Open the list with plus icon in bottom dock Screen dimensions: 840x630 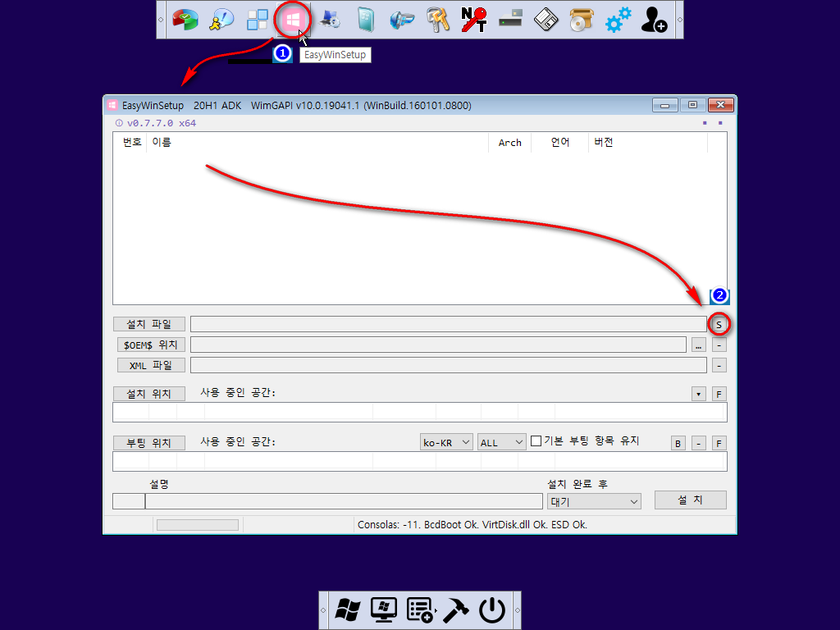pyautogui.click(x=420, y=610)
